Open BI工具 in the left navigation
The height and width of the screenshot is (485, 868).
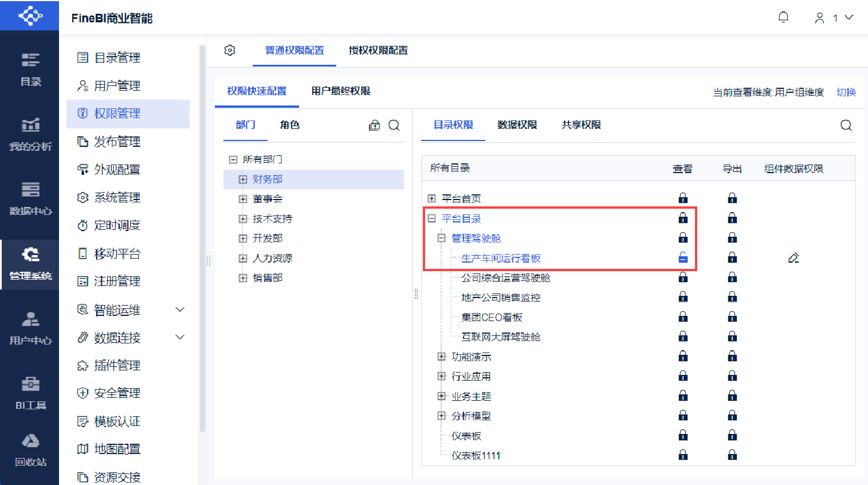coord(30,393)
